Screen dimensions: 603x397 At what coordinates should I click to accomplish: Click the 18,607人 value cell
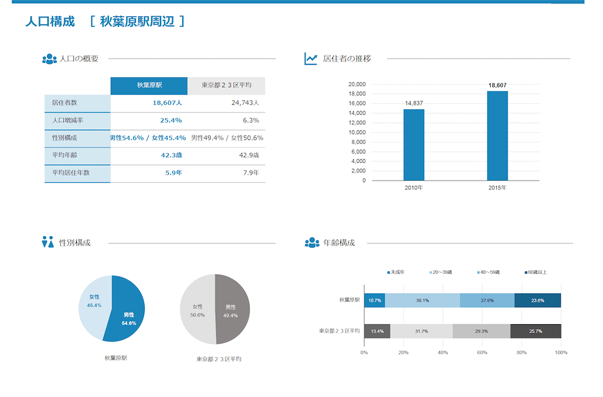(x=167, y=103)
